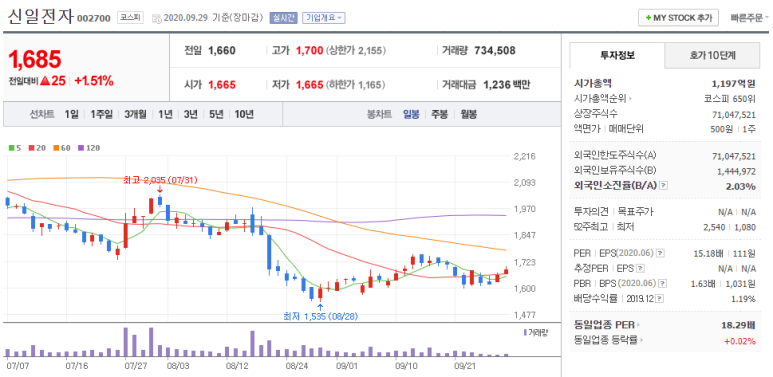Click the 52주최고 최저 value 2,540 | 1,080

pos(730,227)
